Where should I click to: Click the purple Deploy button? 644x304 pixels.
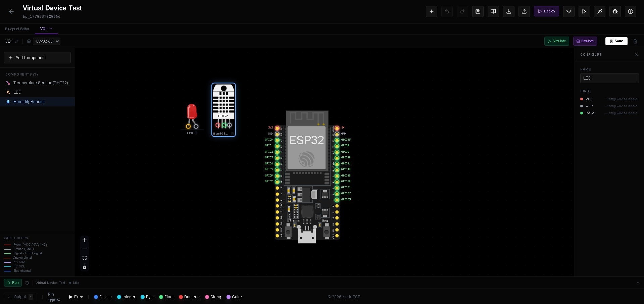pyautogui.click(x=546, y=11)
